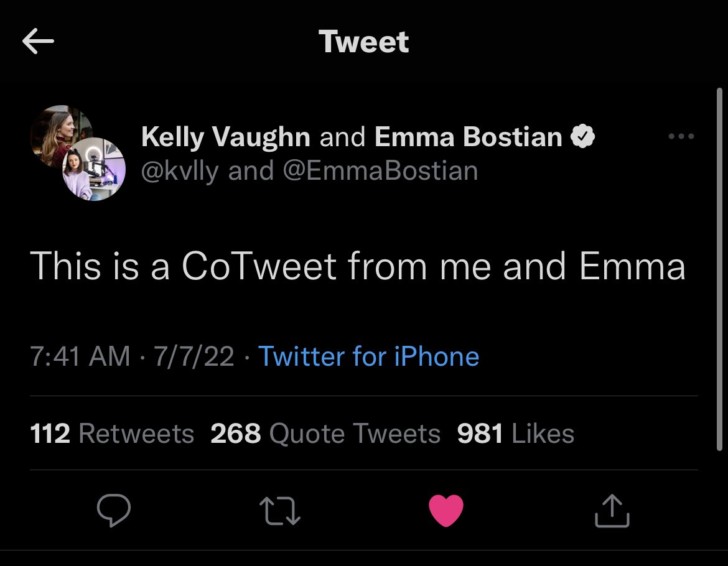Open Kelly Vaughn's display name
This screenshot has height=566, width=728.
click(x=226, y=137)
